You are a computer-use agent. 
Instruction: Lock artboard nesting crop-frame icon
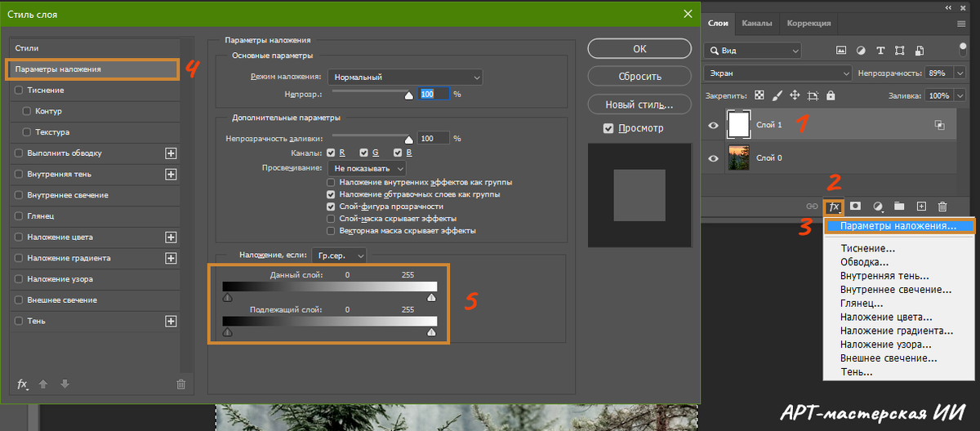coord(813,96)
